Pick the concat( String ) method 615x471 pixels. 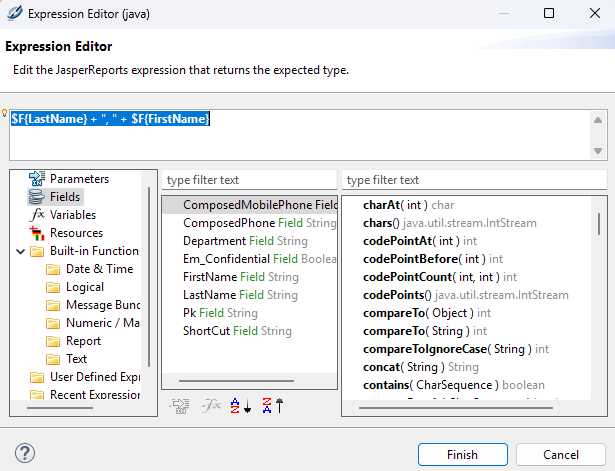point(407,367)
